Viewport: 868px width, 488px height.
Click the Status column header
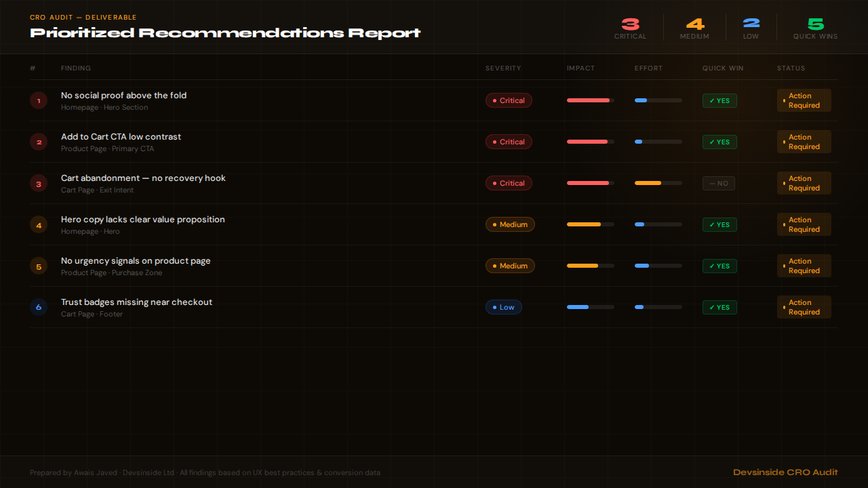pyautogui.click(x=791, y=68)
